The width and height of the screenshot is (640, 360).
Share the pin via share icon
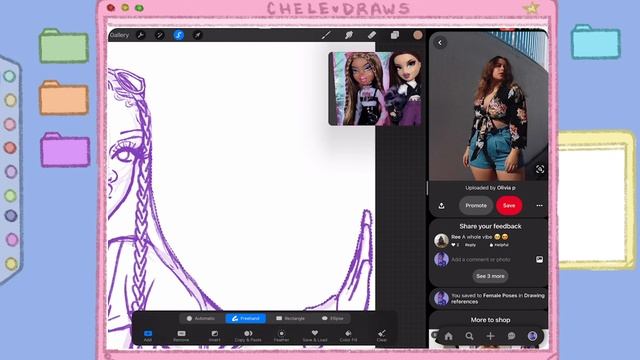coord(441,206)
